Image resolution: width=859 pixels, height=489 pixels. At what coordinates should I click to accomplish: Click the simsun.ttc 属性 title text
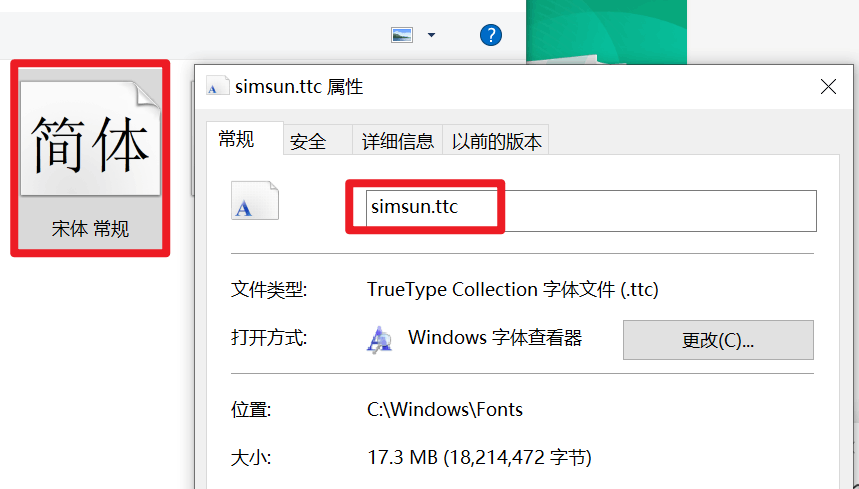(299, 87)
